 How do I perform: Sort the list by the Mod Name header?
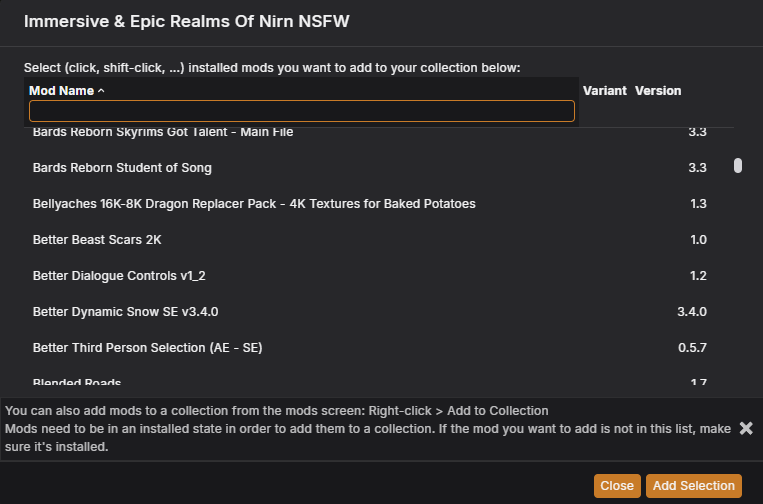click(61, 91)
